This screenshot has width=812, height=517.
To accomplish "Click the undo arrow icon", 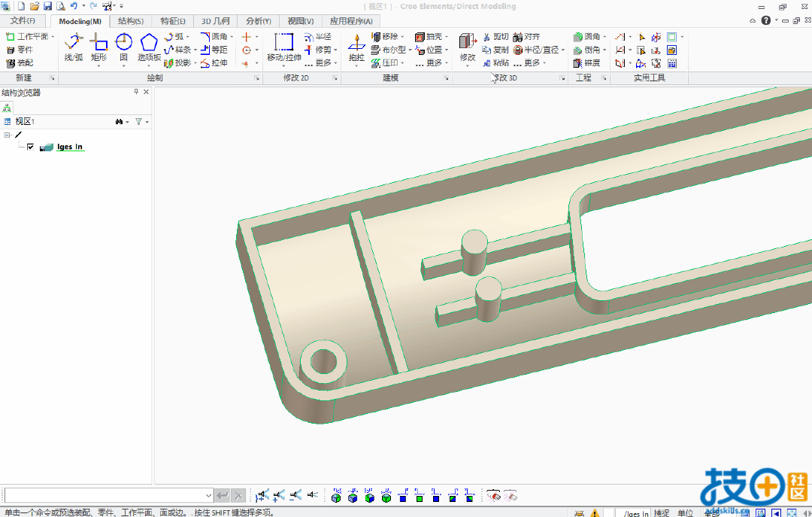I will click(x=74, y=6).
